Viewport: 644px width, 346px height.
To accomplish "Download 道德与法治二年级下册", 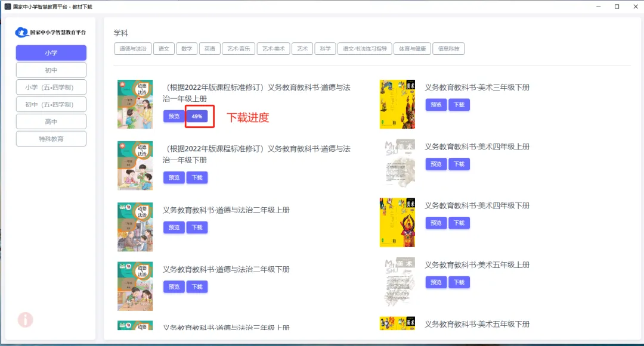I will pyautogui.click(x=197, y=286).
